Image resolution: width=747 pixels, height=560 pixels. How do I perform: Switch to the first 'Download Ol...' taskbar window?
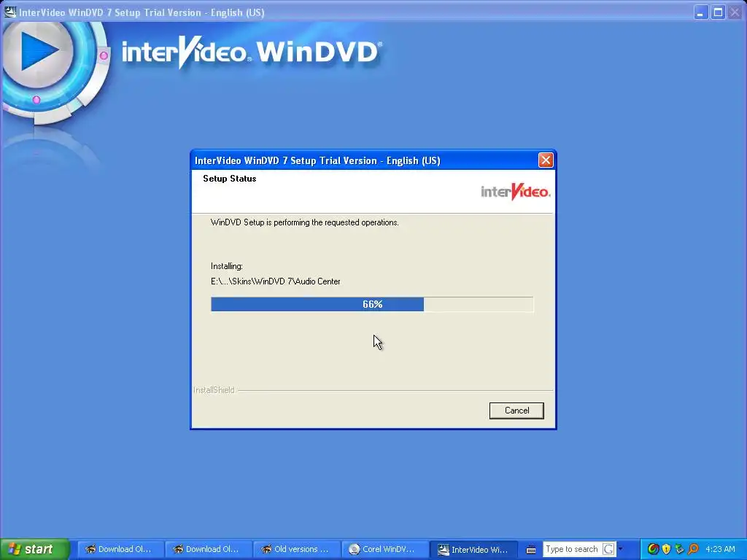(x=120, y=549)
